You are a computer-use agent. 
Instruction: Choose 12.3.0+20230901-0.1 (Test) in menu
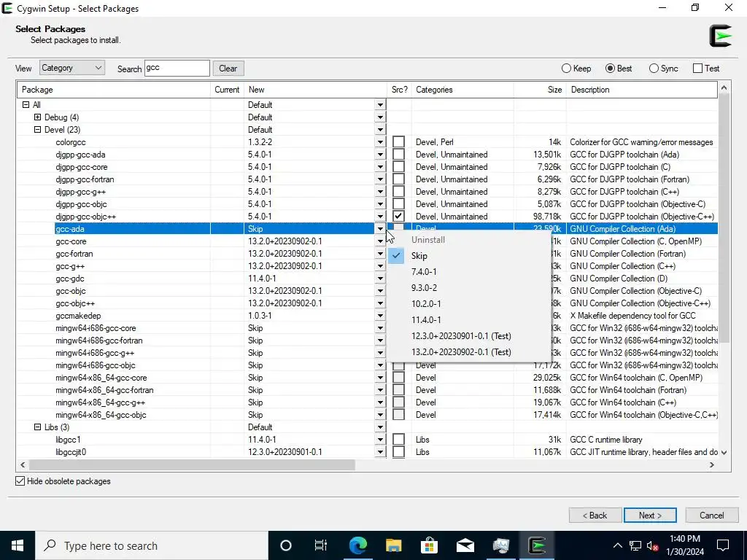click(x=469, y=336)
